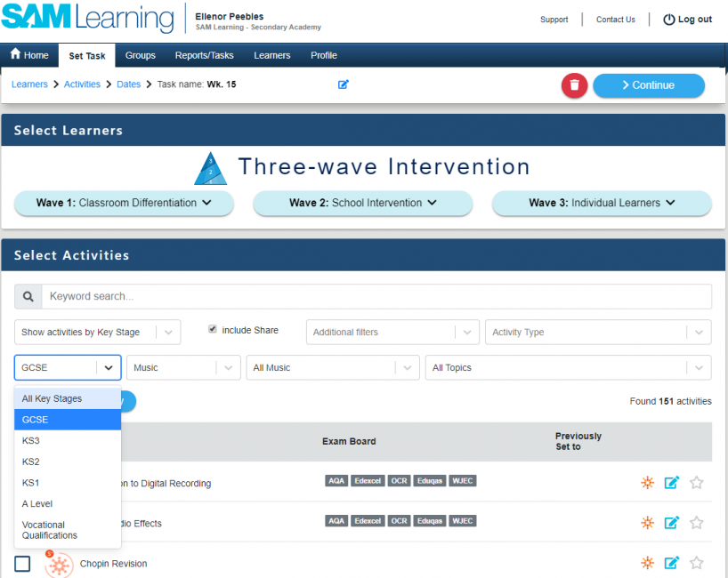Viewport: 728px width, 578px height.
Task: Tick the checkbox beside Chopin Revision
Action: tap(21, 563)
